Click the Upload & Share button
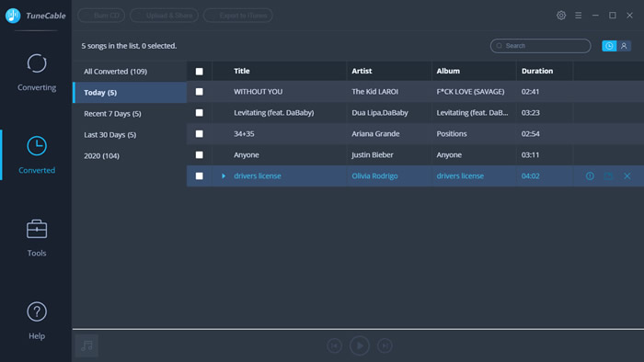The width and height of the screenshot is (644, 362). pyautogui.click(x=165, y=16)
